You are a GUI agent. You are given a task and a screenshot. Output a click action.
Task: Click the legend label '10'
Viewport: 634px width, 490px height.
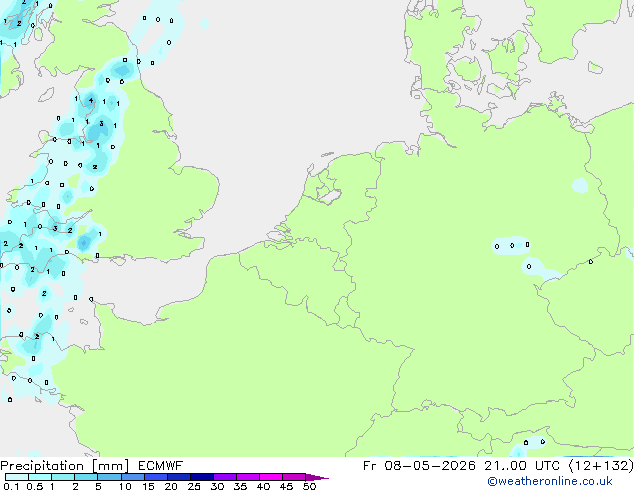point(125,486)
